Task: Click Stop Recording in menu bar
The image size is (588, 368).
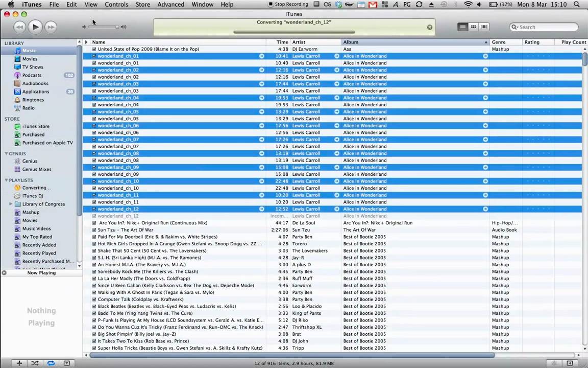Action: coord(288,5)
